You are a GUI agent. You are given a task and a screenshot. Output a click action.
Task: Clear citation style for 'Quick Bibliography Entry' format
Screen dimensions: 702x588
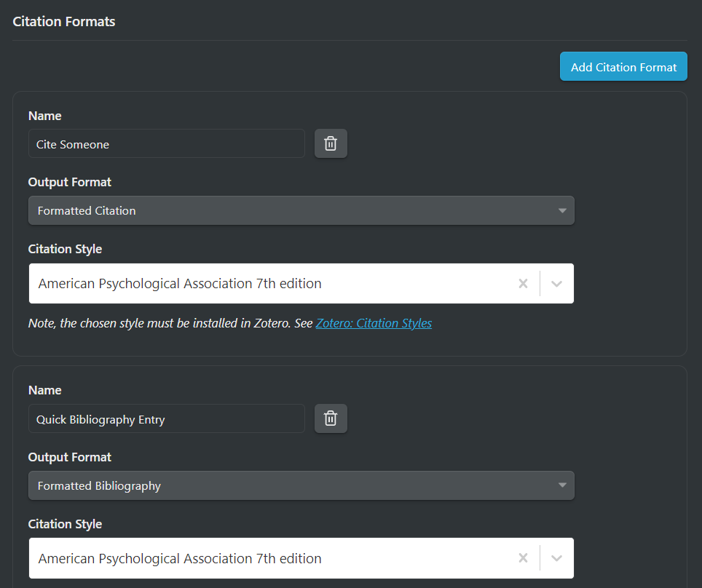coord(523,559)
